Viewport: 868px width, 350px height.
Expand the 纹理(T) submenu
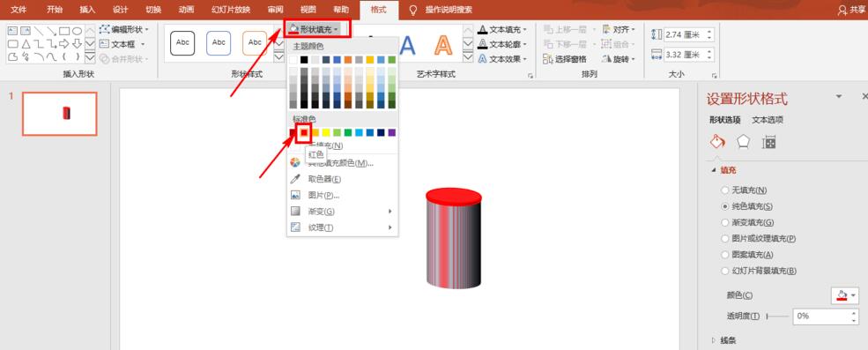point(342,227)
